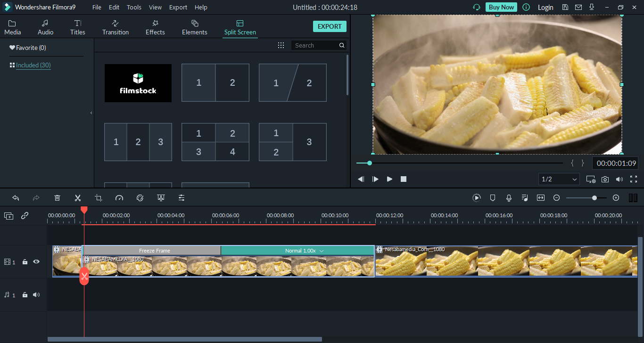
Task: Click the scissors Split tool in toolbar
Action: point(78,198)
